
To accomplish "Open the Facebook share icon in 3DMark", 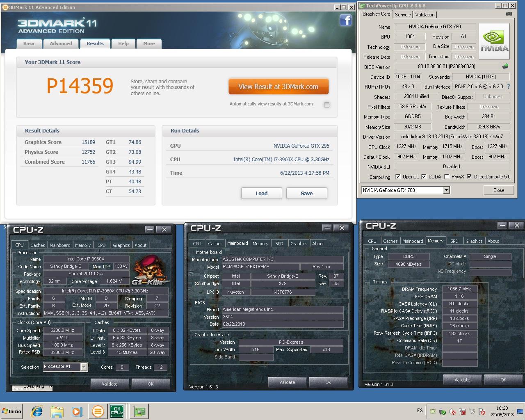I will (345, 20).
